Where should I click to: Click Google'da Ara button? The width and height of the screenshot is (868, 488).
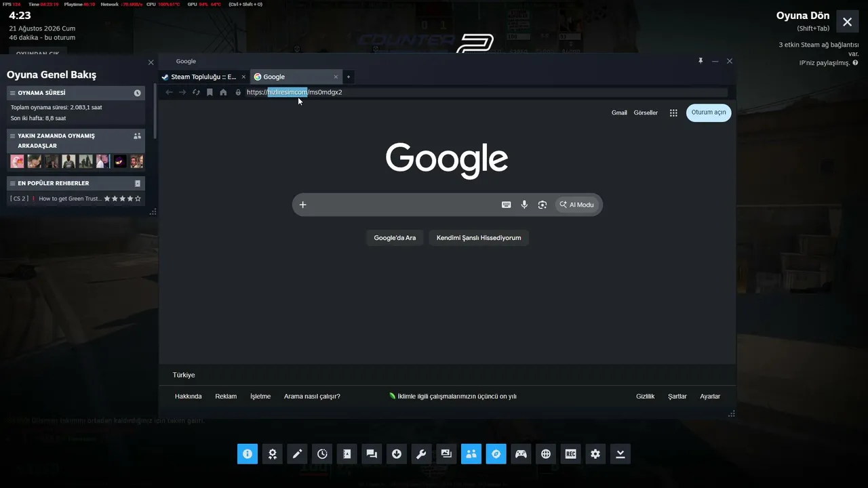point(395,238)
